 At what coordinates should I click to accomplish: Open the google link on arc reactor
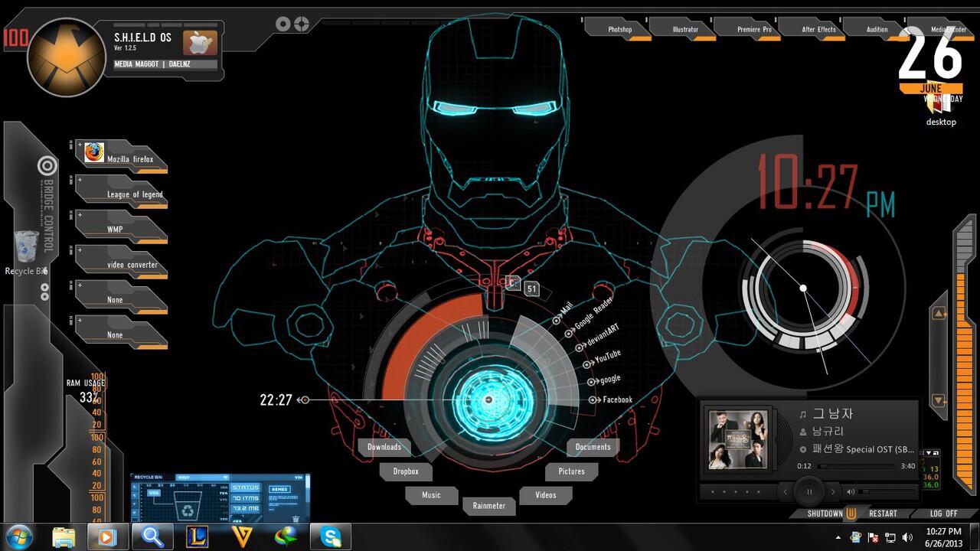[604, 380]
